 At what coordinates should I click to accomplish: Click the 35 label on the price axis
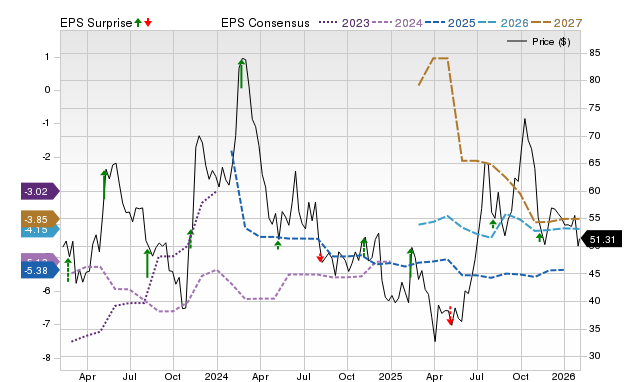(x=595, y=329)
